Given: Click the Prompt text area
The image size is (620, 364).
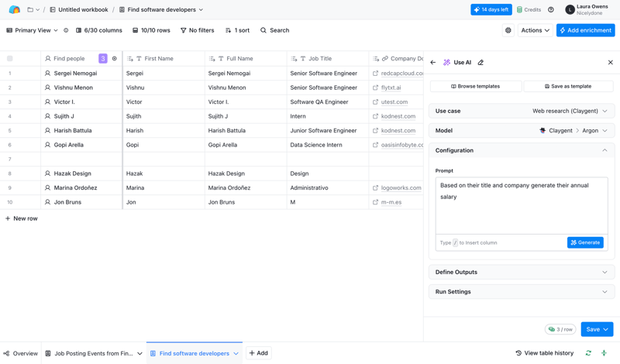Looking at the screenshot, I should pyautogui.click(x=522, y=205).
